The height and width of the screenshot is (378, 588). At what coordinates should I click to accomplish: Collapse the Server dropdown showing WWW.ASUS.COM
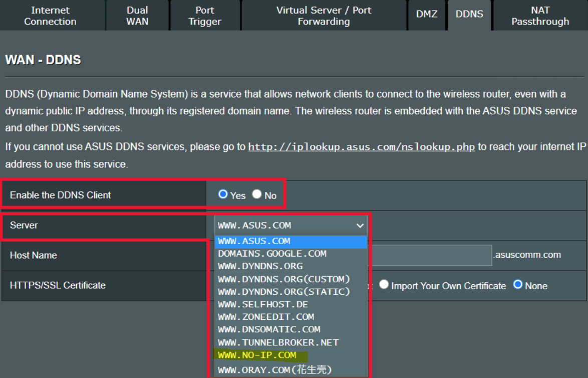290,225
